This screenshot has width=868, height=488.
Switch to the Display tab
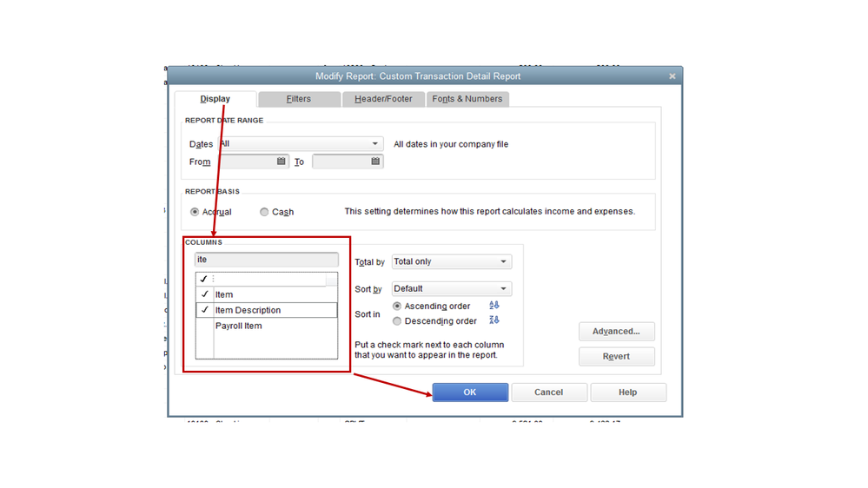pos(215,99)
